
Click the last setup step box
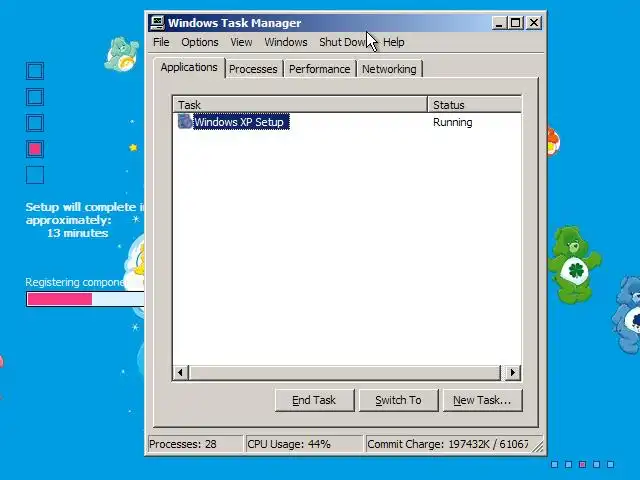click(x=35, y=175)
